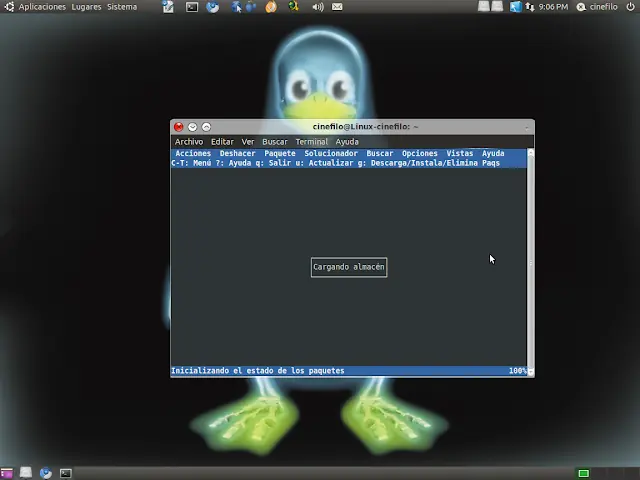The height and width of the screenshot is (480, 640).
Task: Click Opciones in aptitude menu bar
Action: (x=419, y=154)
